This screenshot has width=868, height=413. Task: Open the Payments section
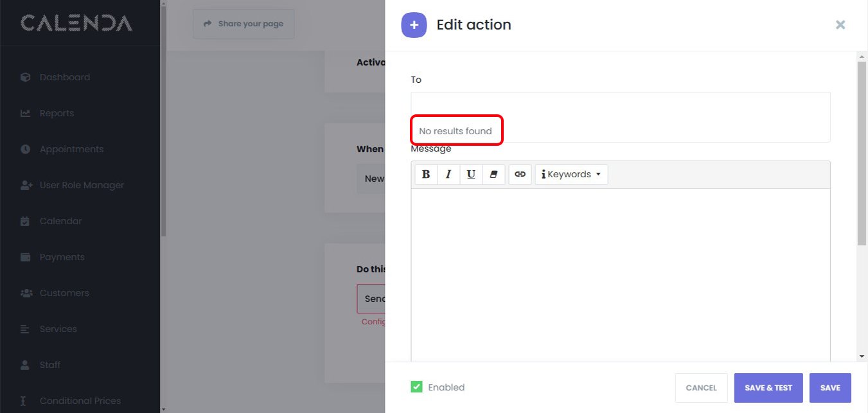point(62,257)
